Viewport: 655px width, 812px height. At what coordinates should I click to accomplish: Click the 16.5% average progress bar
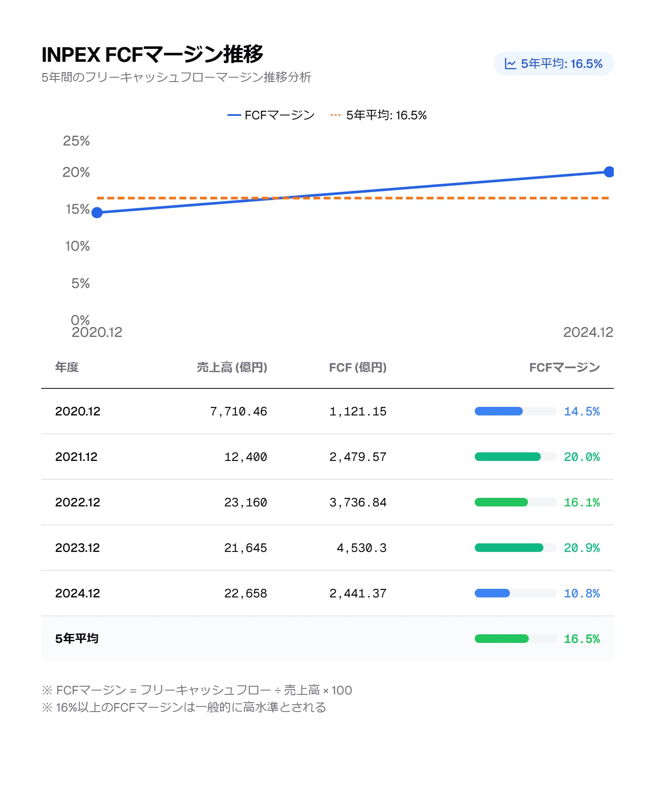tap(516, 639)
